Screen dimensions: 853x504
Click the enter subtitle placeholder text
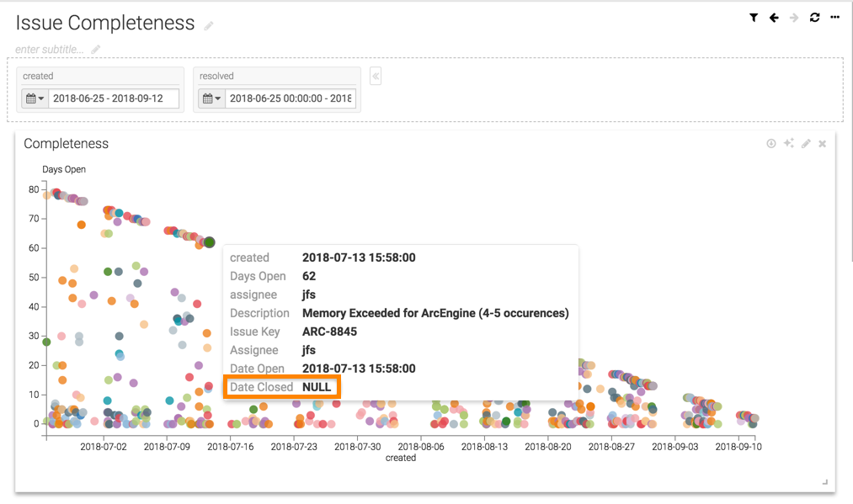(50, 50)
